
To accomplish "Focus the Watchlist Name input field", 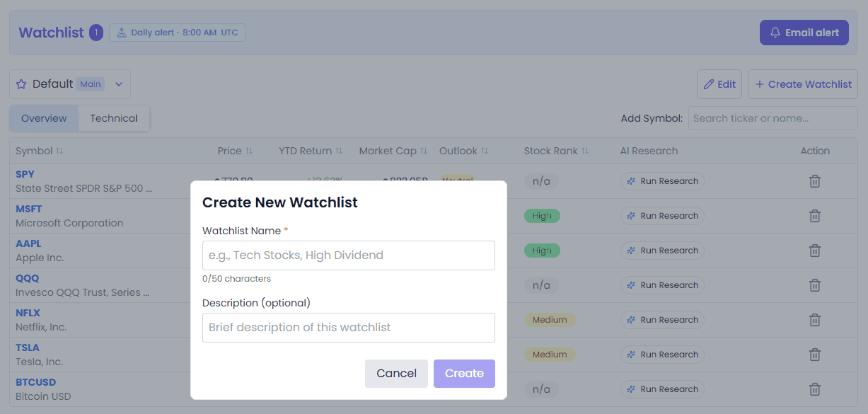I will click(349, 255).
